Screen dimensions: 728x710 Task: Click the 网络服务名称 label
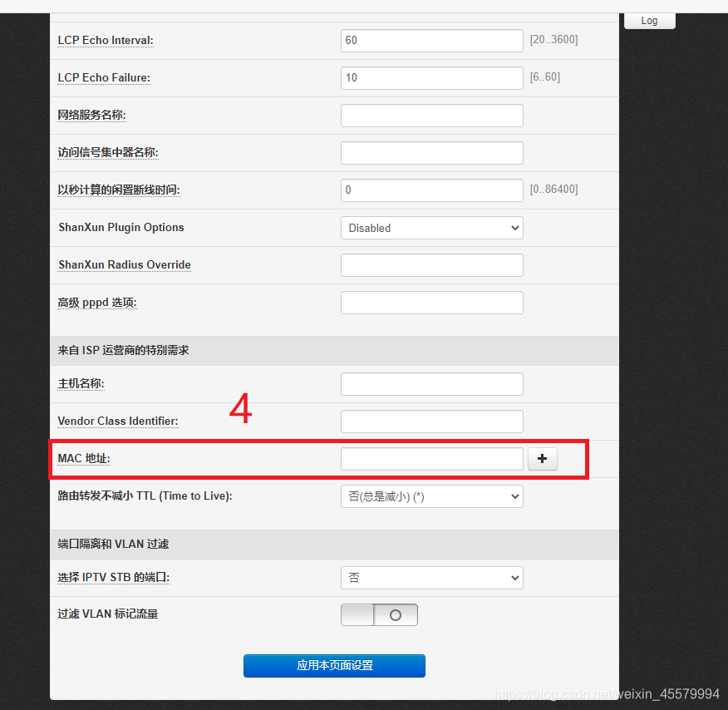(x=92, y=115)
